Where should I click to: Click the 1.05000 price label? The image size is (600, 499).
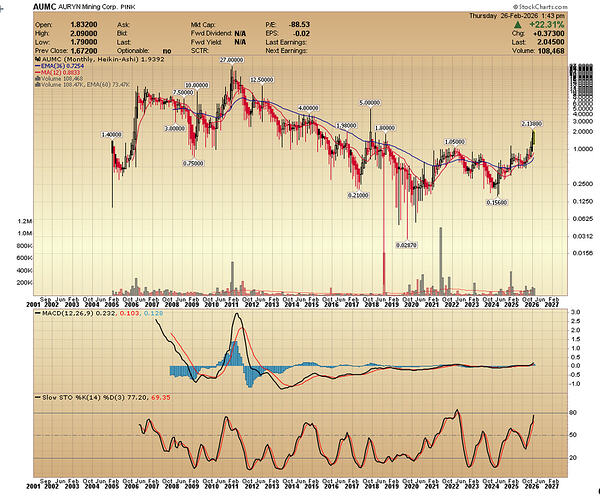454,142
